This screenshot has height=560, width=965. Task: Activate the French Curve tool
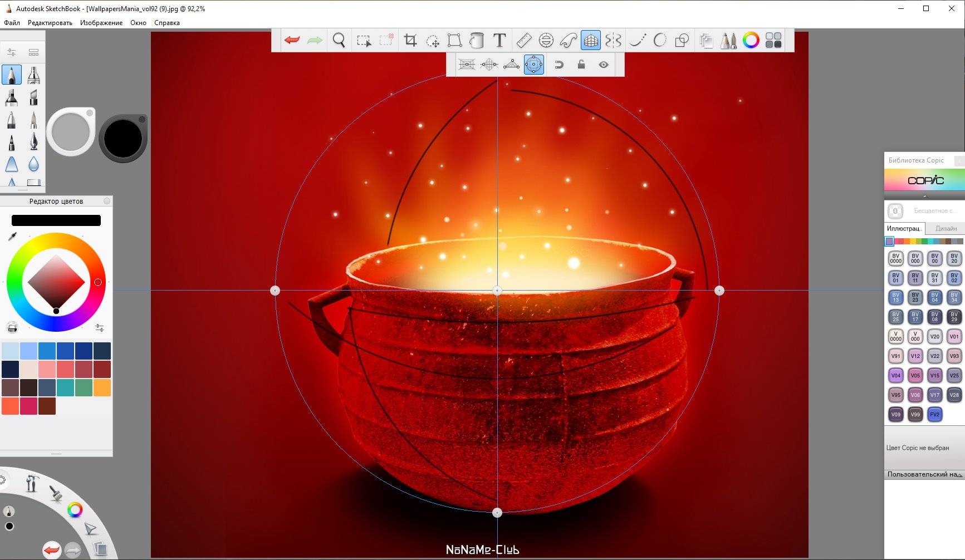click(569, 40)
